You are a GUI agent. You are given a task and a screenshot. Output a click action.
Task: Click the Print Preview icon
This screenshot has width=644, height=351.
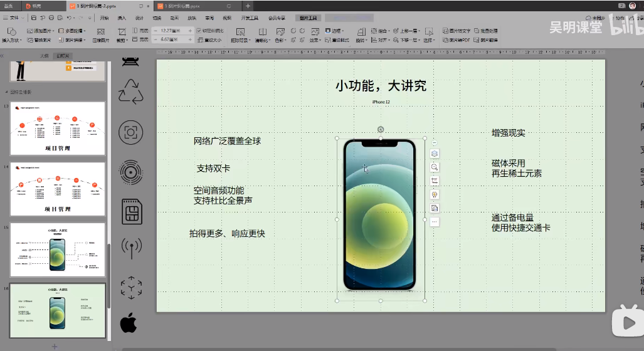point(60,18)
